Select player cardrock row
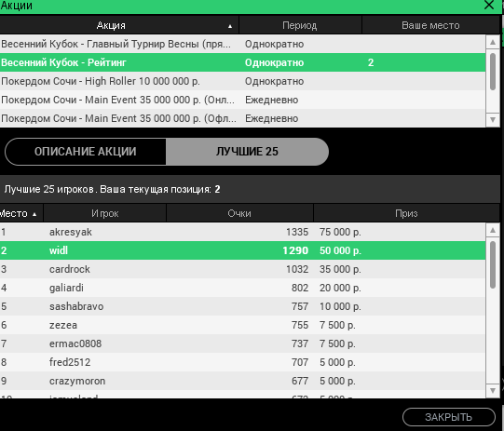504x431 pixels. (x=242, y=269)
